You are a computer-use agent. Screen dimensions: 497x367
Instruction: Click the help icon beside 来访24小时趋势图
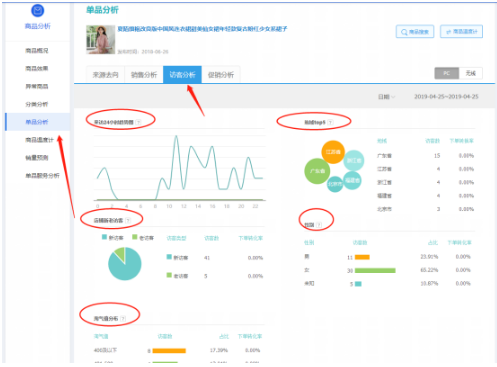pos(138,122)
